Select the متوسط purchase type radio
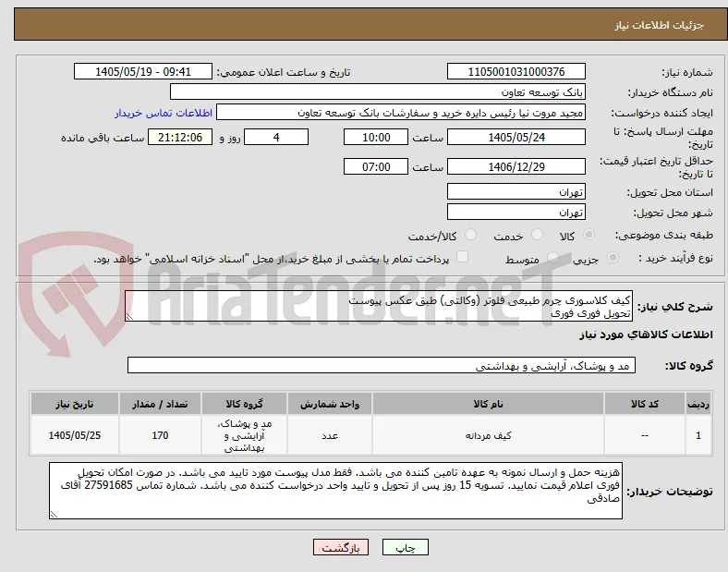This screenshot has width=728, height=572. tap(552, 257)
